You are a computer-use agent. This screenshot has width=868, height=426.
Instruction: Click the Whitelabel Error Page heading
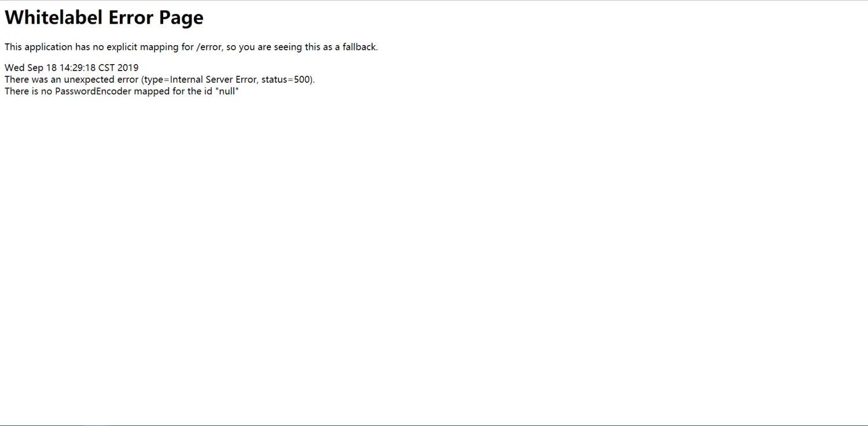point(104,18)
